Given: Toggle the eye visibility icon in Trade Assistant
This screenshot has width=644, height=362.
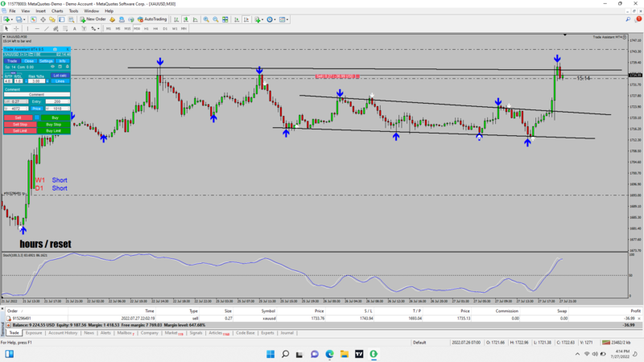Looking at the screenshot, I should tap(52, 67).
